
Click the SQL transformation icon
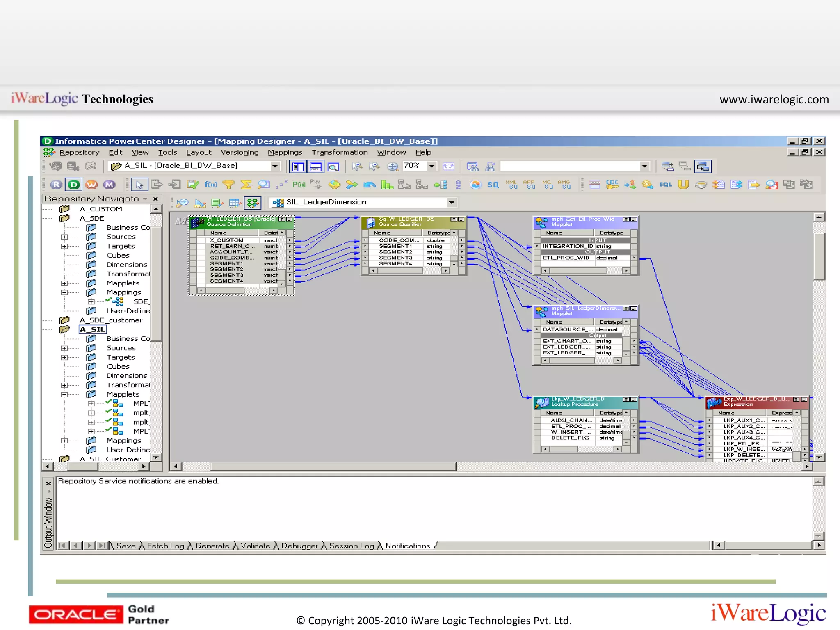coord(665,185)
